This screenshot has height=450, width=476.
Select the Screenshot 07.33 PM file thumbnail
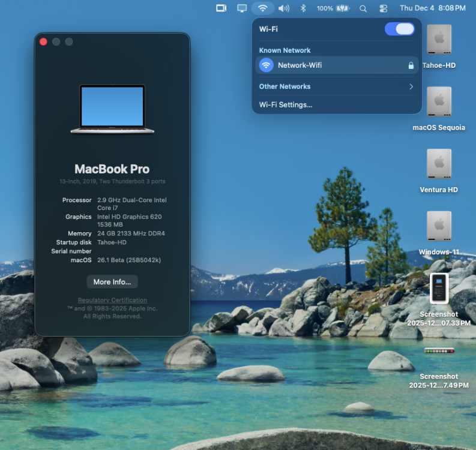(439, 288)
